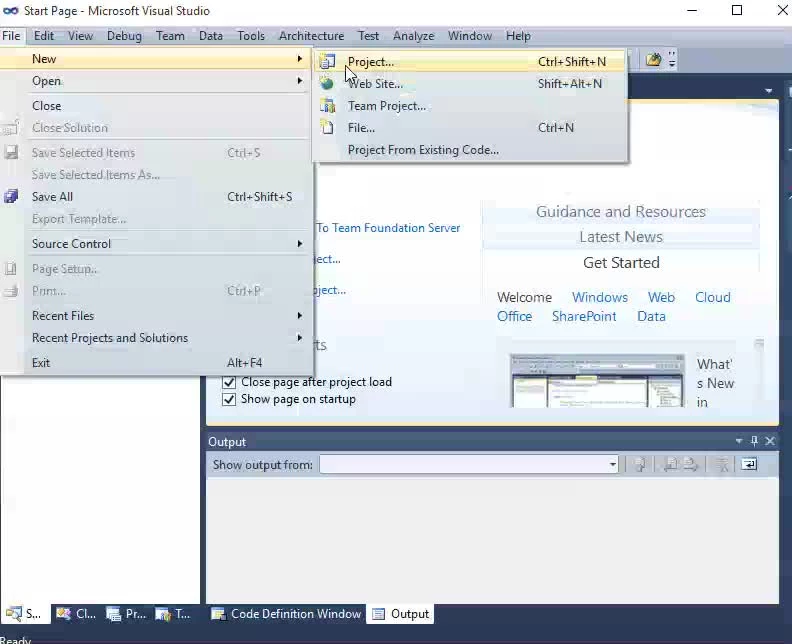Click the New Project icon in submenu
The width and height of the screenshot is (792, 644).
tap(327, 62)
